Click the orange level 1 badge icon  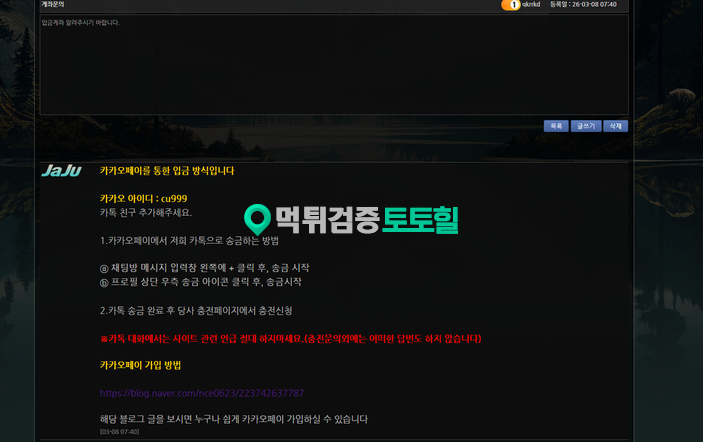coord(510,5)
